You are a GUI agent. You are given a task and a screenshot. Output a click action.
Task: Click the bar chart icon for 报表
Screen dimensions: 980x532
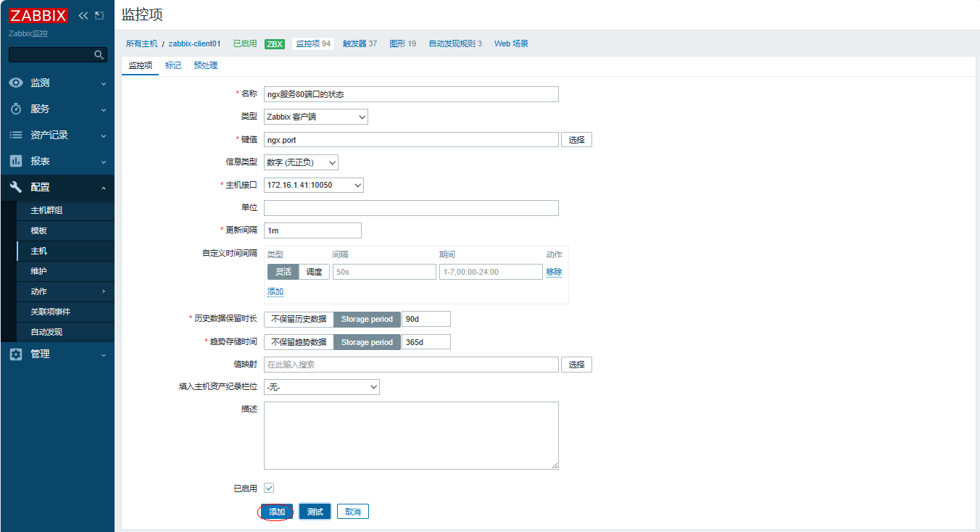[16, 161]
